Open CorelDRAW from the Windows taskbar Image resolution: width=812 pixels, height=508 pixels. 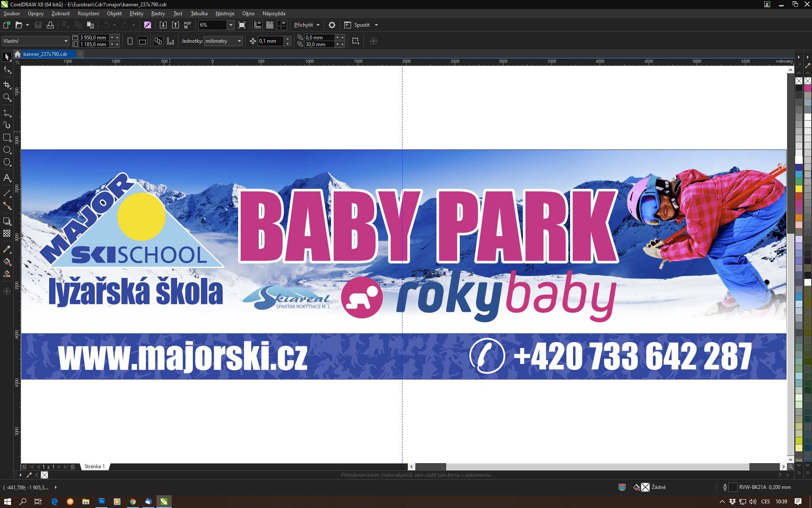164,502
